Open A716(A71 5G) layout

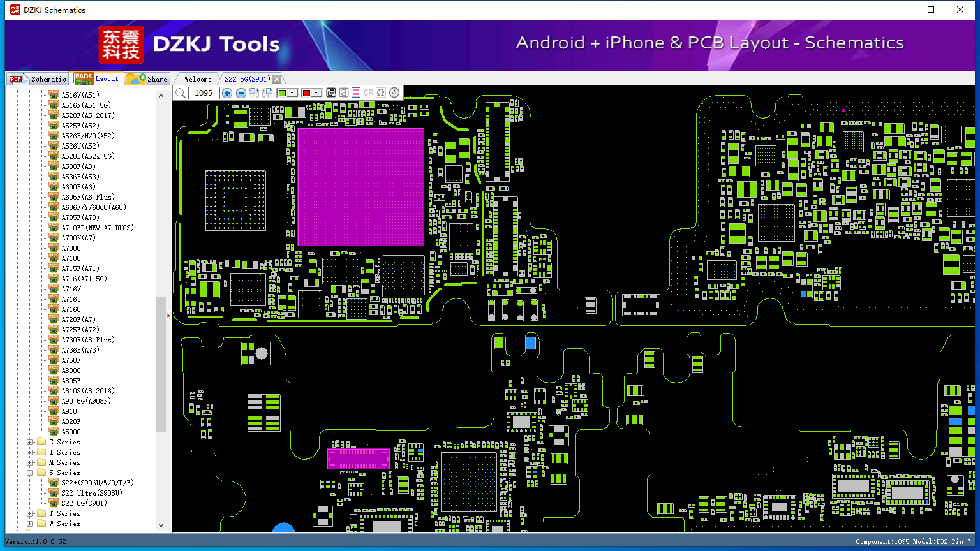[x=84, y=279]
